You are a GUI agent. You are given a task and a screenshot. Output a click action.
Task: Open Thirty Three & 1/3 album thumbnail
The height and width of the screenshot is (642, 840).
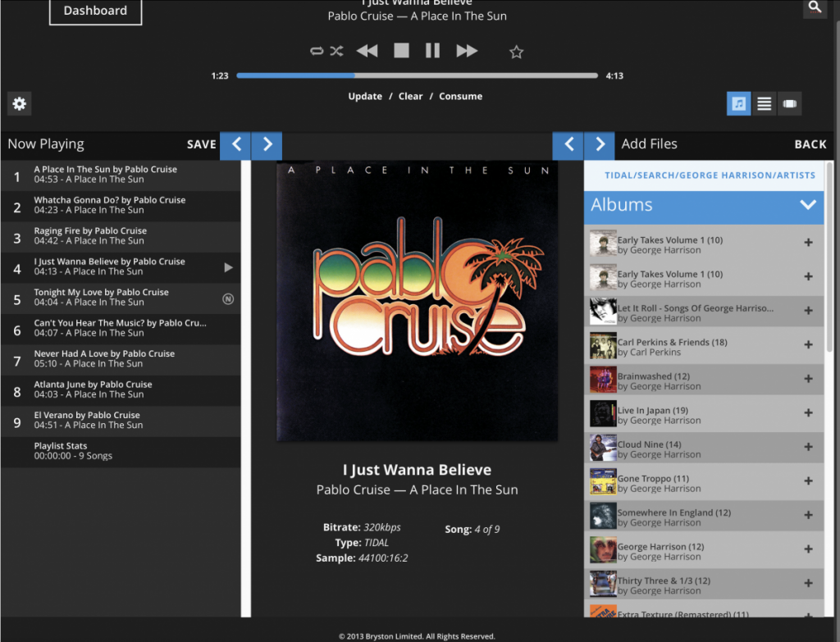pos(603,584)
